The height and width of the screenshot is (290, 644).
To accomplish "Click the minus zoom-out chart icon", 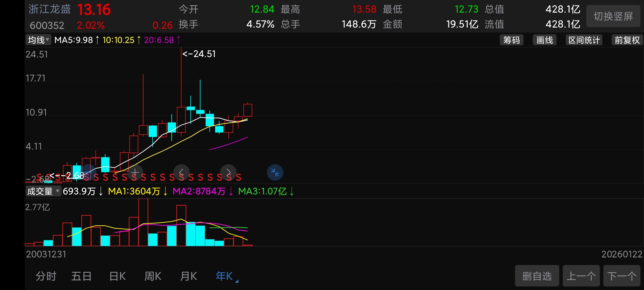I will [88, 172].
